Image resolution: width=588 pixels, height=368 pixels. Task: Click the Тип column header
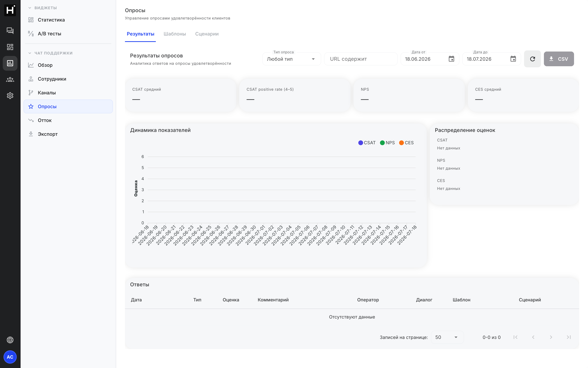pyautogui.click(x=197, y=300)
